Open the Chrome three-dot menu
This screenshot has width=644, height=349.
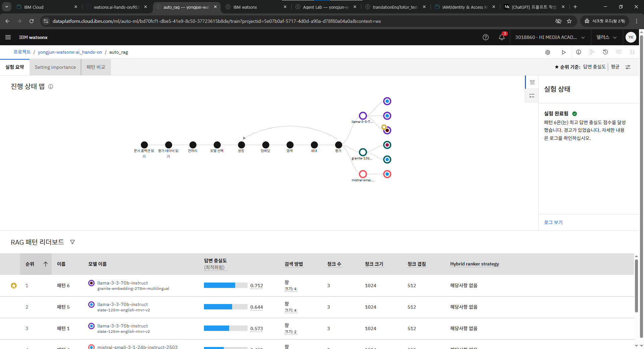point(637,21)
